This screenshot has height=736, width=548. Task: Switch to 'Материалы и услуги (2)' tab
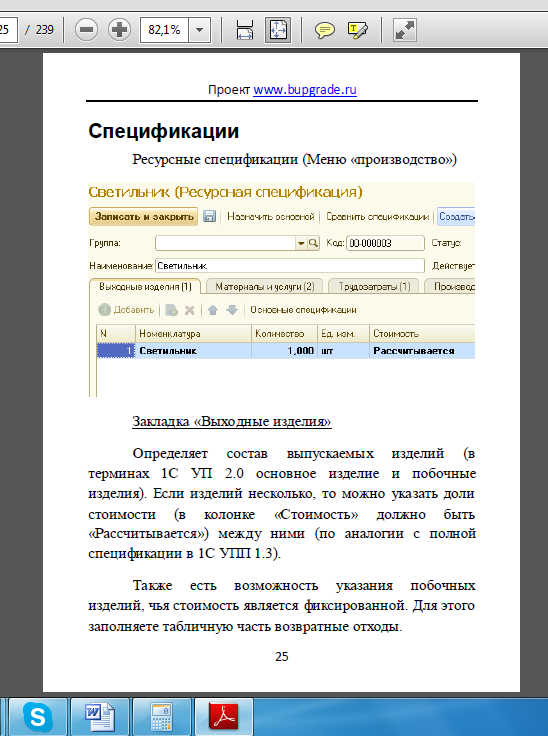(264, 286)
